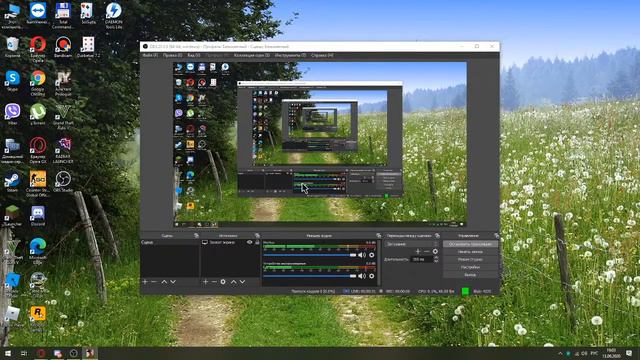
Task: Toggle the eye visibility of the screen capture source
Action: pyautogui.click(x=249, y=242)
